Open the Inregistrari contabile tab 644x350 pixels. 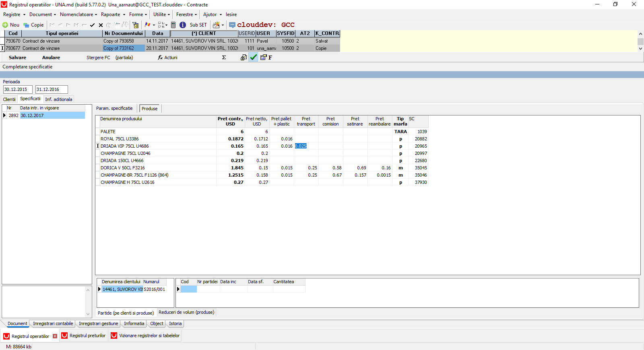(x=53, y=323)
